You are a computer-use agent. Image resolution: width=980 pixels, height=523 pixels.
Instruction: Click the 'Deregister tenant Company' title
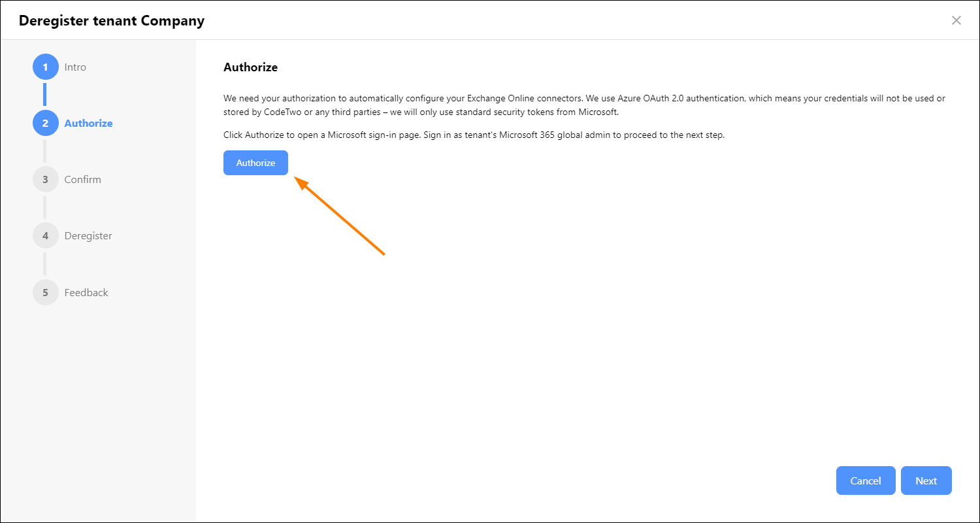pyautogui.click(x=112, y=20)
